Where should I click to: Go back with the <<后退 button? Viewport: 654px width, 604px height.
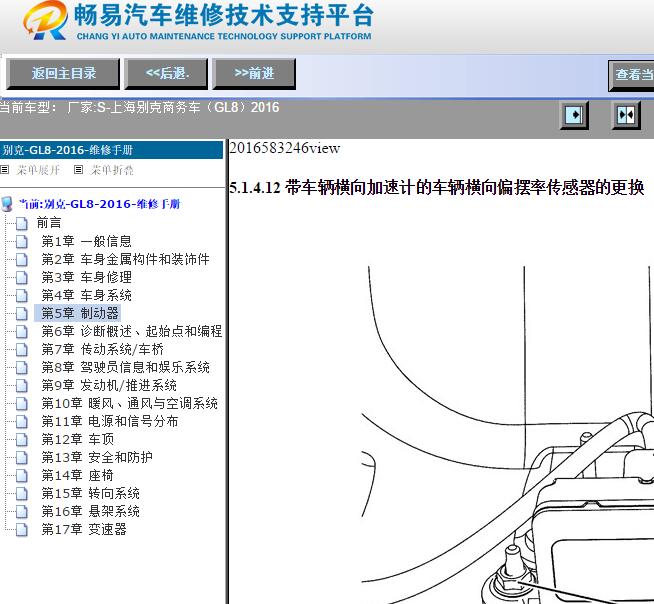(166, 74)
